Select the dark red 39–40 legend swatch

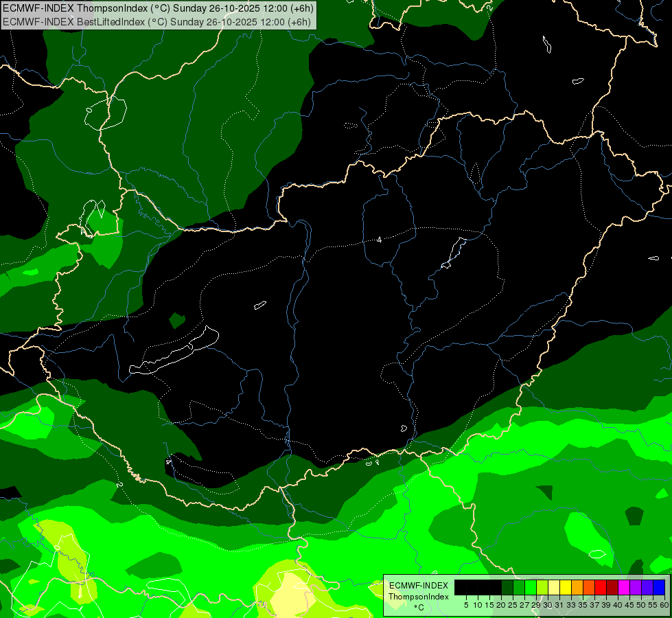point(612,587)
